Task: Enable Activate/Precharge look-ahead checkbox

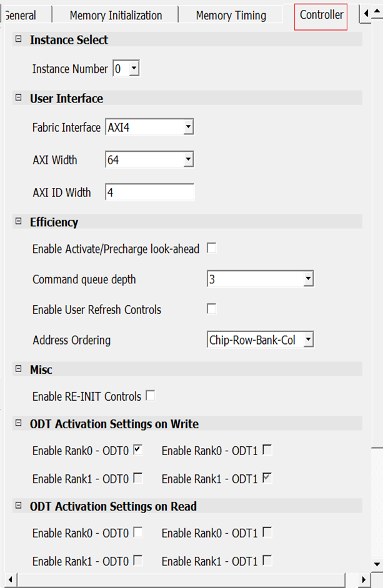Action: point(212,249)
